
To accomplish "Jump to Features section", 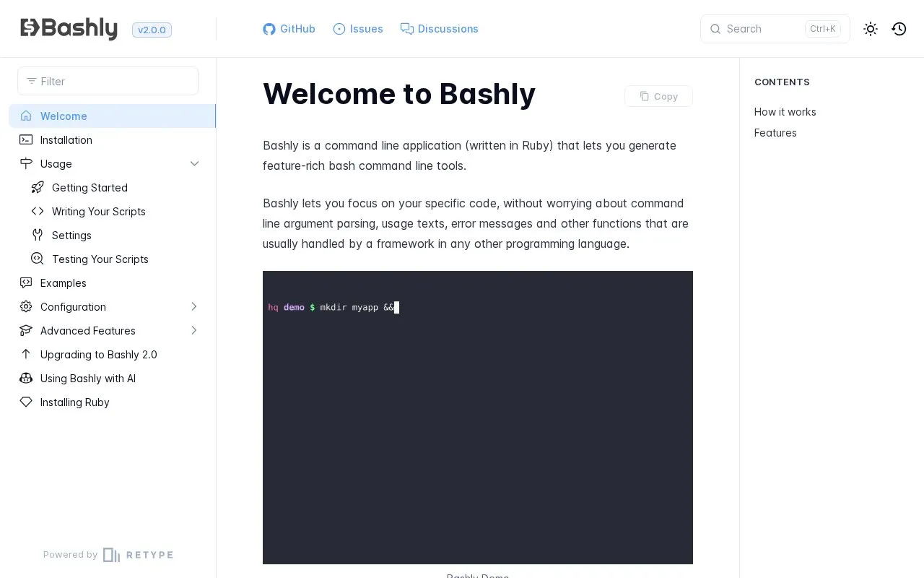I will [775, 133].
